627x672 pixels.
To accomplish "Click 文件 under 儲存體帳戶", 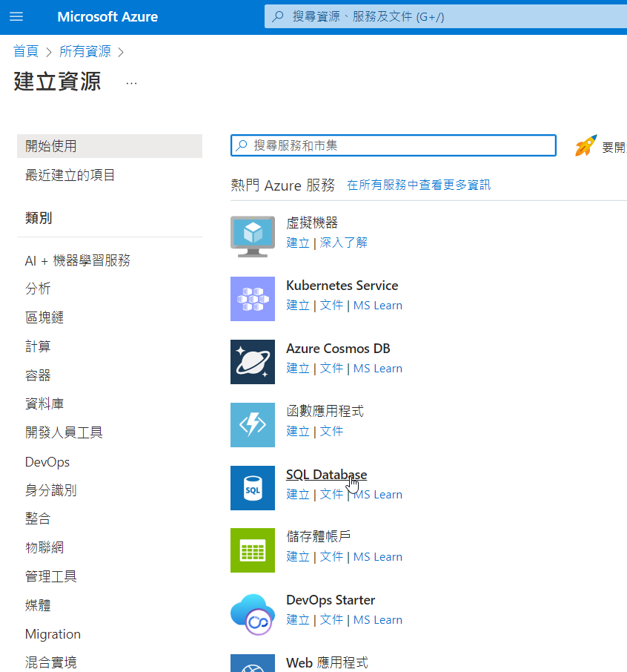I will [x=331, y=557].
